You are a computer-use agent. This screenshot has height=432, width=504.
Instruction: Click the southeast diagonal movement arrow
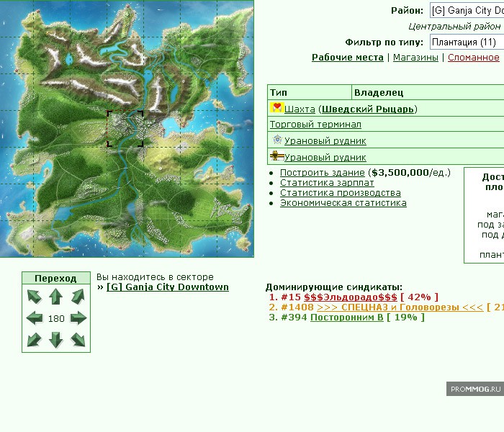coord(78,339)
